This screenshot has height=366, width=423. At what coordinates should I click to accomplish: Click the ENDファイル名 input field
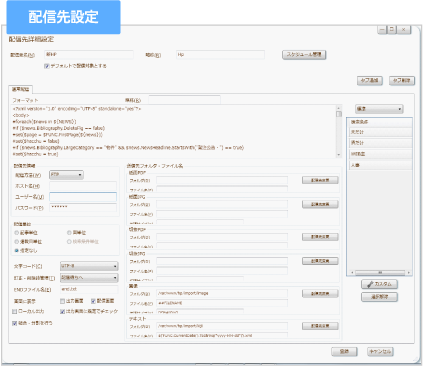89,289
